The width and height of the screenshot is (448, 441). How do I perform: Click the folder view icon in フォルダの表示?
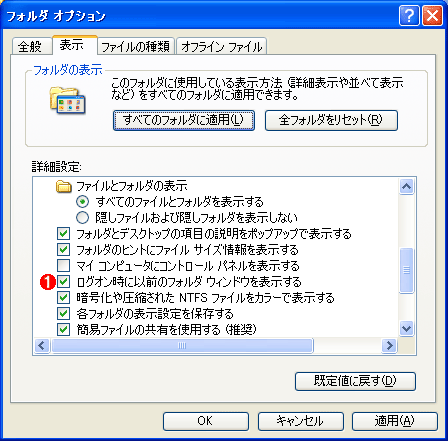(68, 100)
